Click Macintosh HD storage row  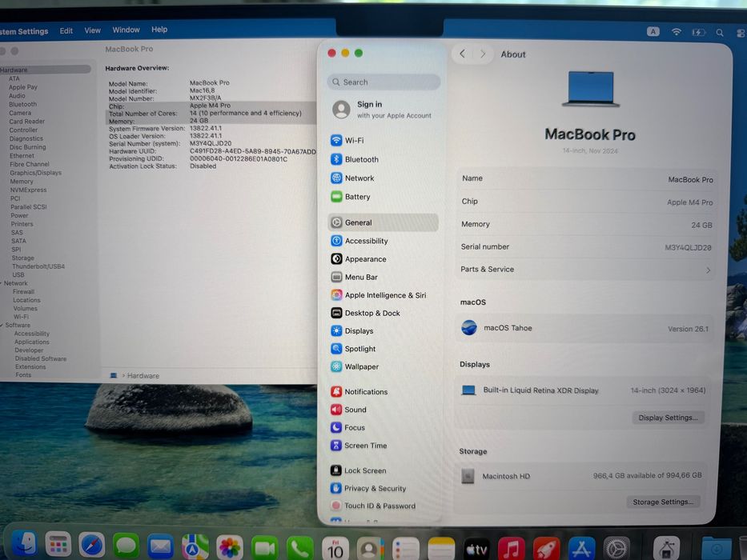point(582,476)
